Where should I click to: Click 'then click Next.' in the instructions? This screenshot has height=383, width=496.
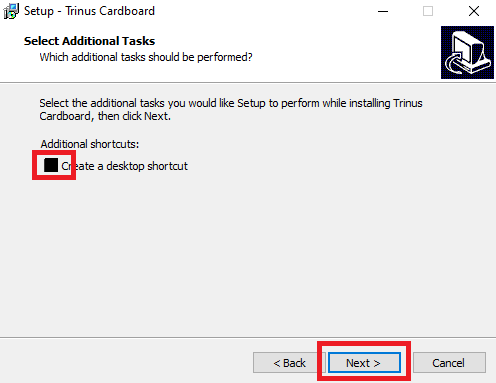click(134, 116)
